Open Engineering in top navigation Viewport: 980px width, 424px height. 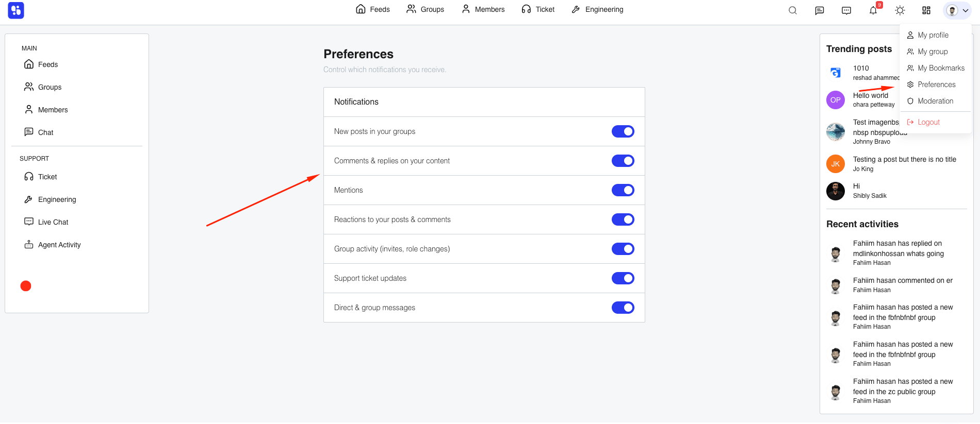597,9
